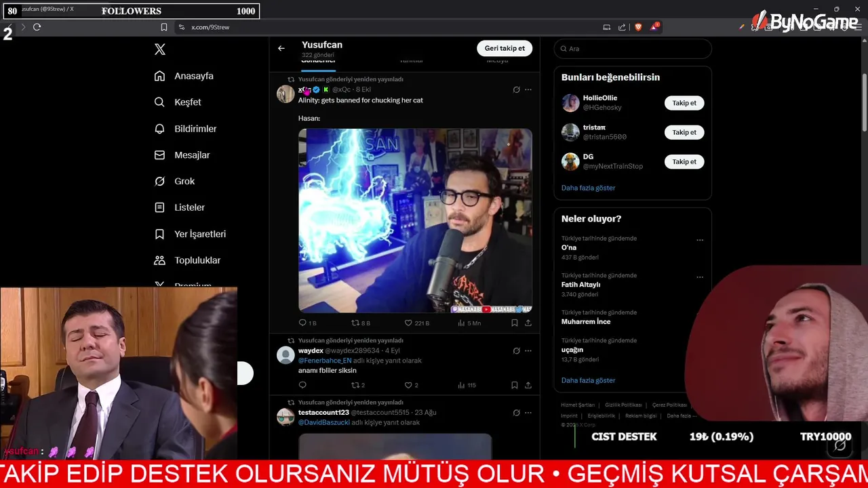Click the home icon beside Anasayfa
This screenshot has height=488, width=868.
point(159,76)
